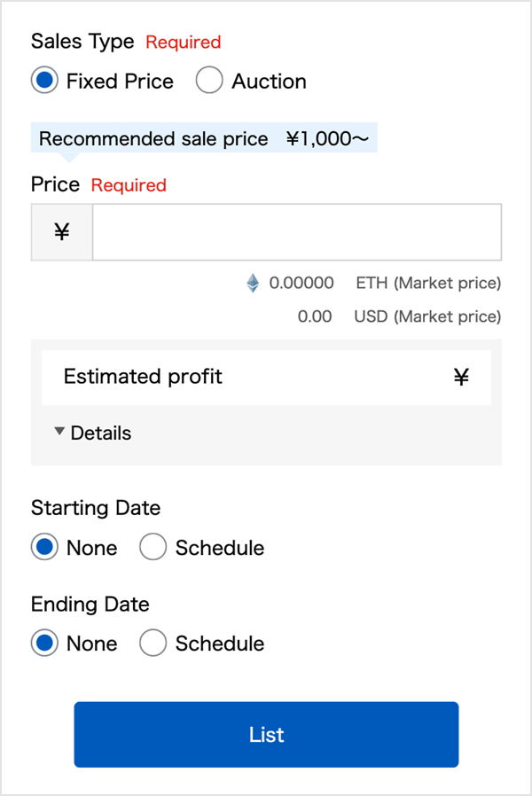Click the 0.00000 ETH converted amount

pos(301,283)
